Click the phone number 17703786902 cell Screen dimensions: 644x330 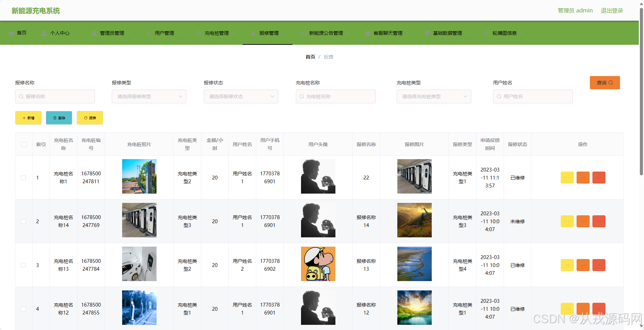tap(270, 265)
